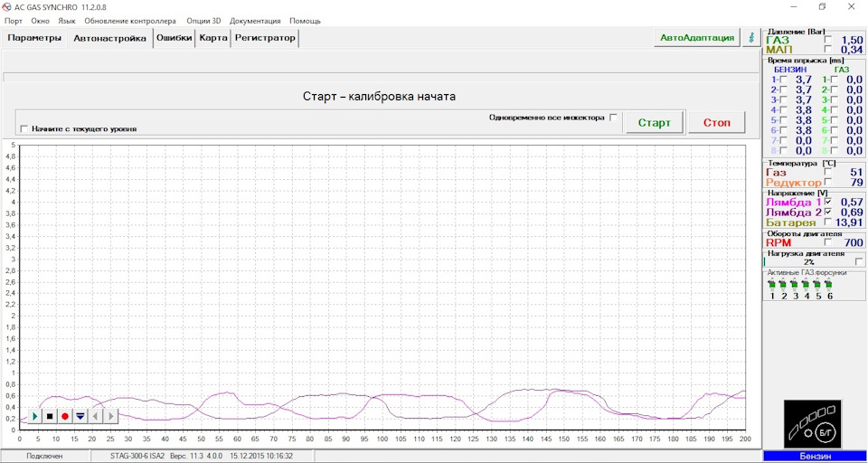Tick the БЕНЗИН injector 1 checkbox

[784, 80]
